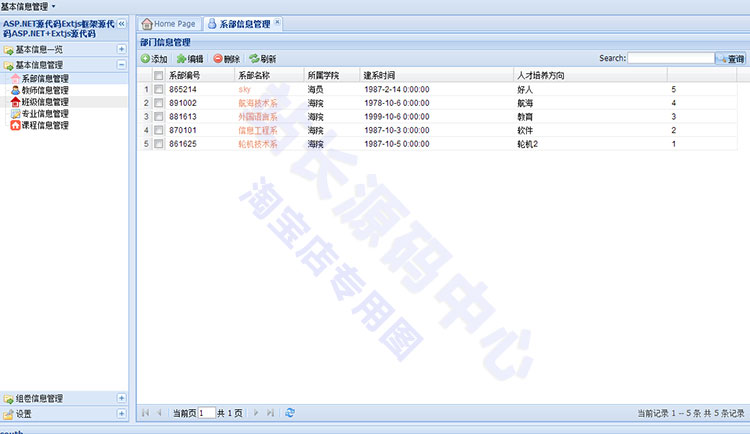
Task: Toggle the select-all checkbox in the grid header
Action: 157,75
